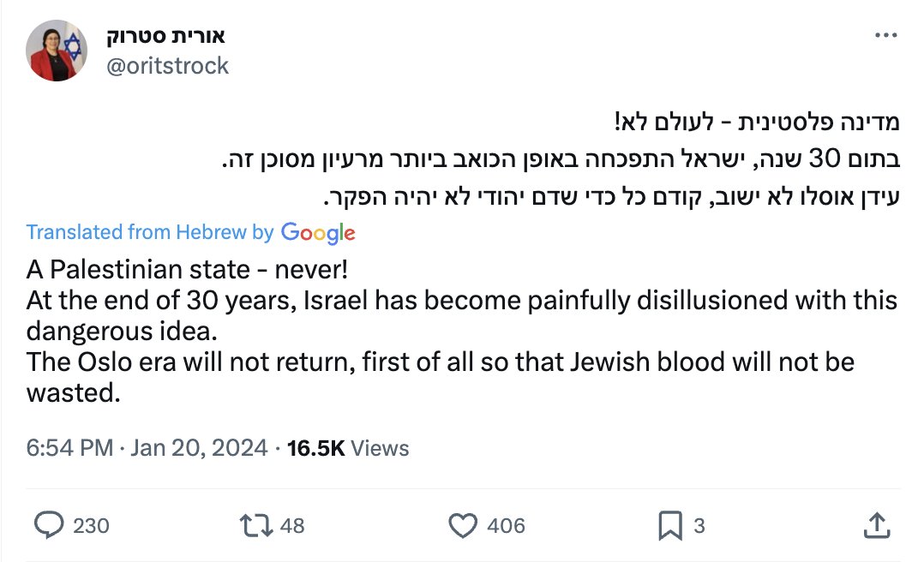Click 'Translated from Hebrew by' link
Image resolution: width=924 pixels, height=562 pixels.
point(150,232)
